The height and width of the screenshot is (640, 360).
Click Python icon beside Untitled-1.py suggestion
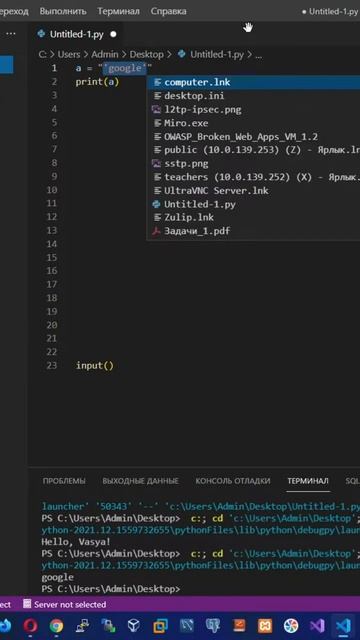coord(156,204)
